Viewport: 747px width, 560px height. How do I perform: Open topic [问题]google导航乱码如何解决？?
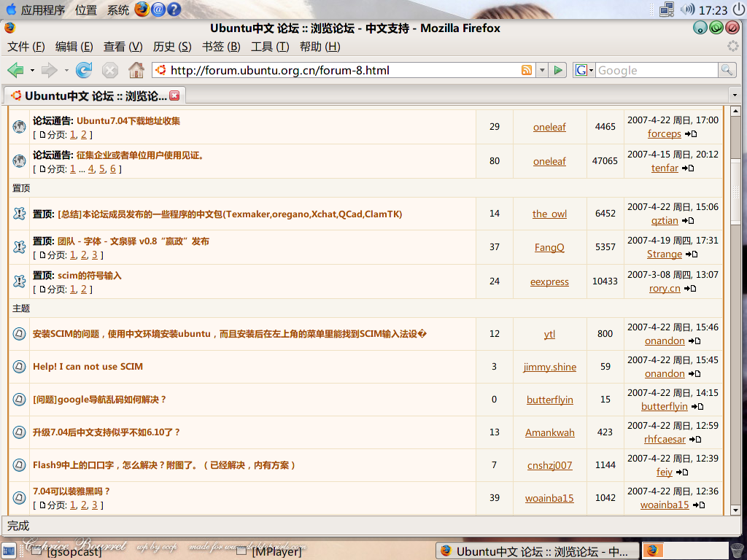(99, 400)
